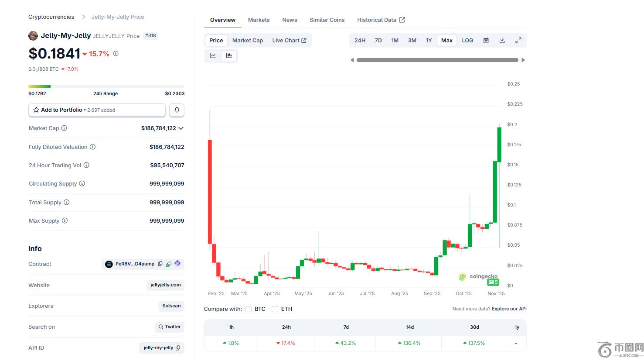Open the Markets tab

tap(259, 20)
